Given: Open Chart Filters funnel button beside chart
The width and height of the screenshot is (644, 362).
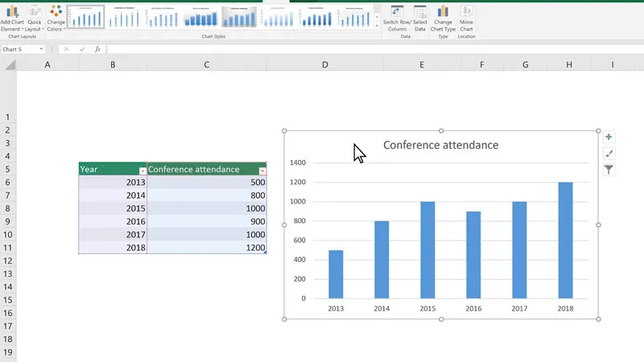Looking at the screenshot, I should coord(609,170).
